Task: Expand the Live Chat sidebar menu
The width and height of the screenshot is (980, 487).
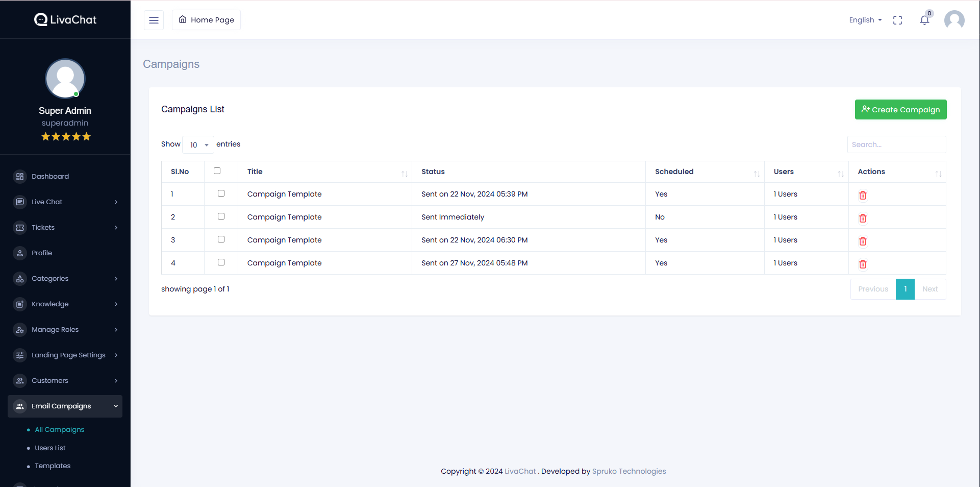Action: [65, 202]
